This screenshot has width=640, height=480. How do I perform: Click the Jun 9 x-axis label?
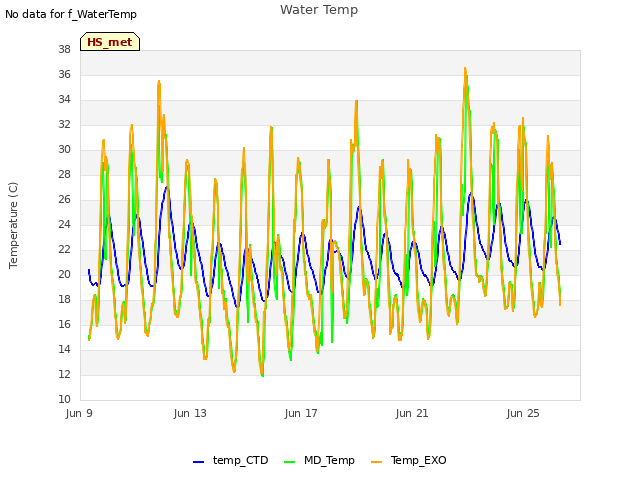[79, 413]
